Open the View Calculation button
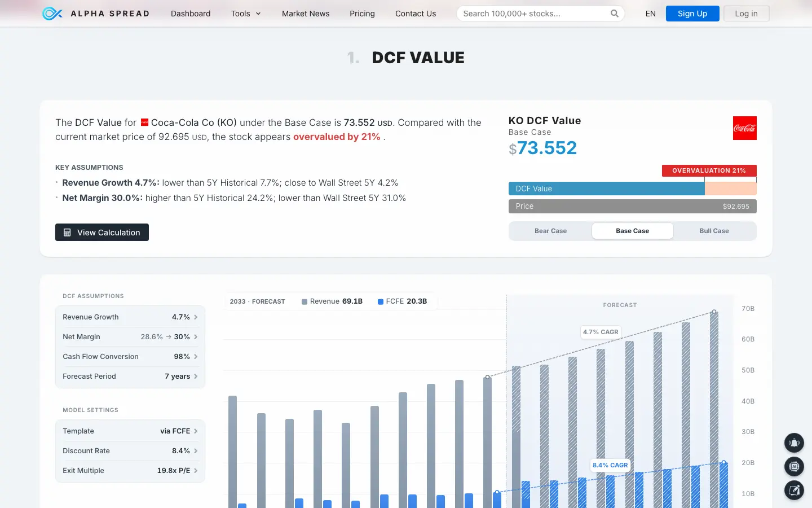Viewport: 812px width, 508px height. pyautogui.click(x=102, y=233)
